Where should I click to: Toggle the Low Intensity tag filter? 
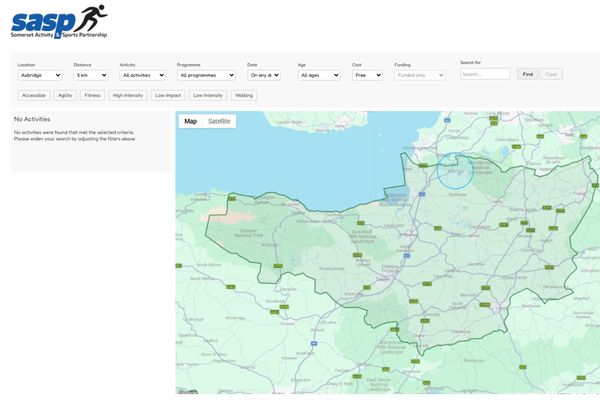click(208, 95)
